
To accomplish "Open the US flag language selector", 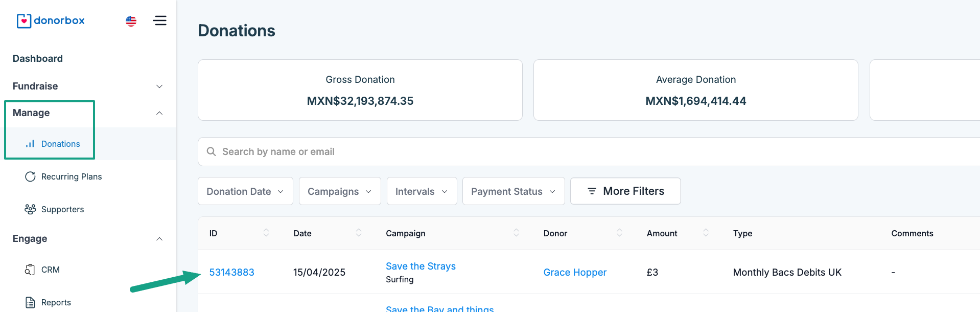I will click(131, 21).
